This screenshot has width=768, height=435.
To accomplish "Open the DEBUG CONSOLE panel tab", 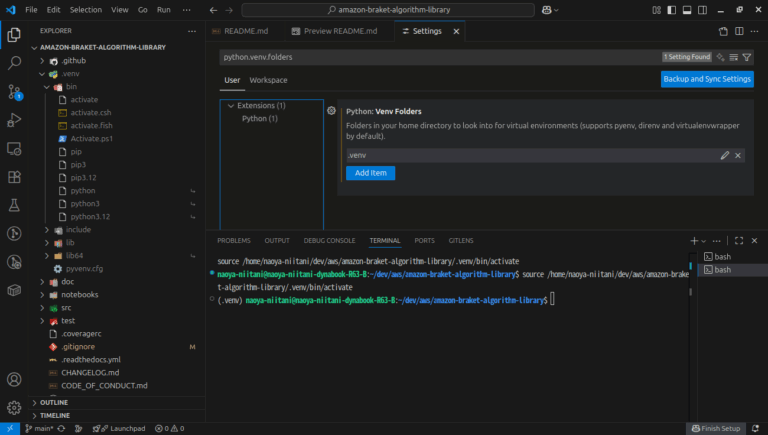I will [329, 241].
